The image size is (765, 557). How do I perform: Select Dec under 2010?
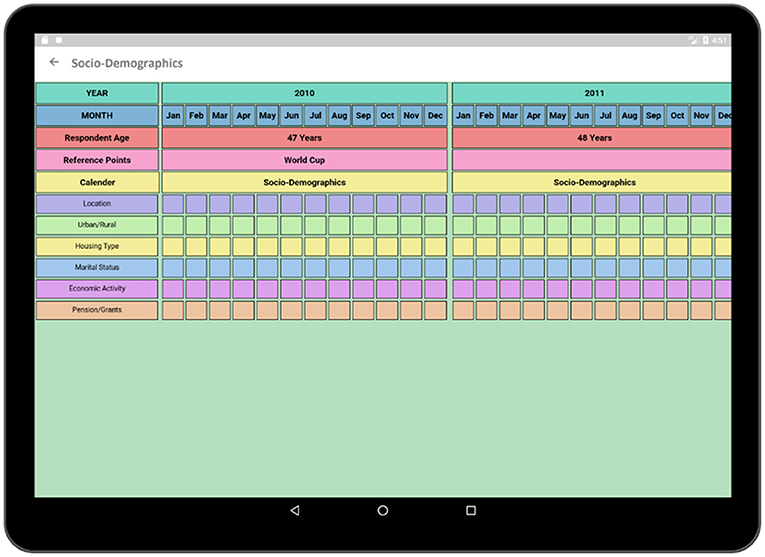click(435, 116)
